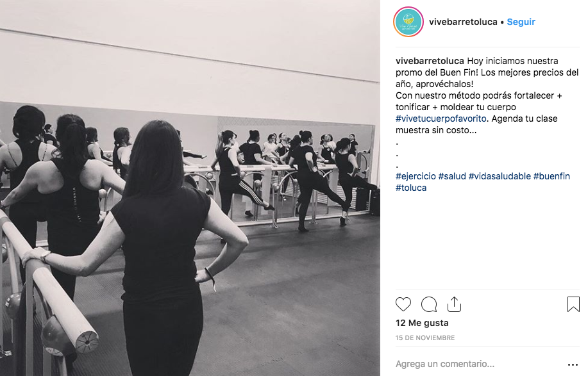Screen dimensions: 588x376
Task: Save the post with the bookmark icon
Action: [x=573, y=304]
